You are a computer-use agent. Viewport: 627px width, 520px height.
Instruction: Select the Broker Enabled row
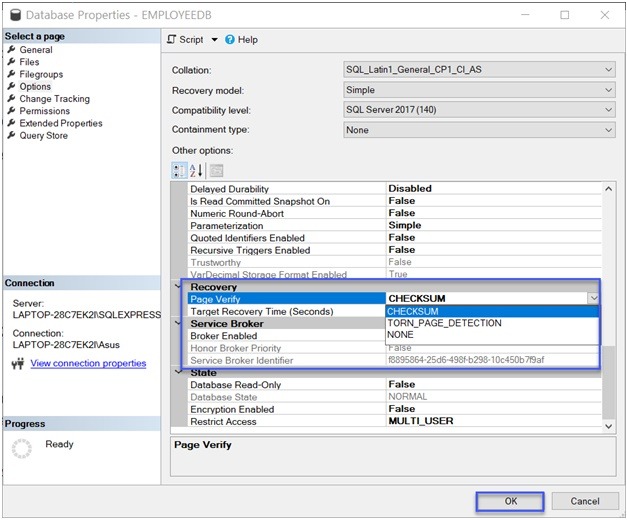pos(286,336)
